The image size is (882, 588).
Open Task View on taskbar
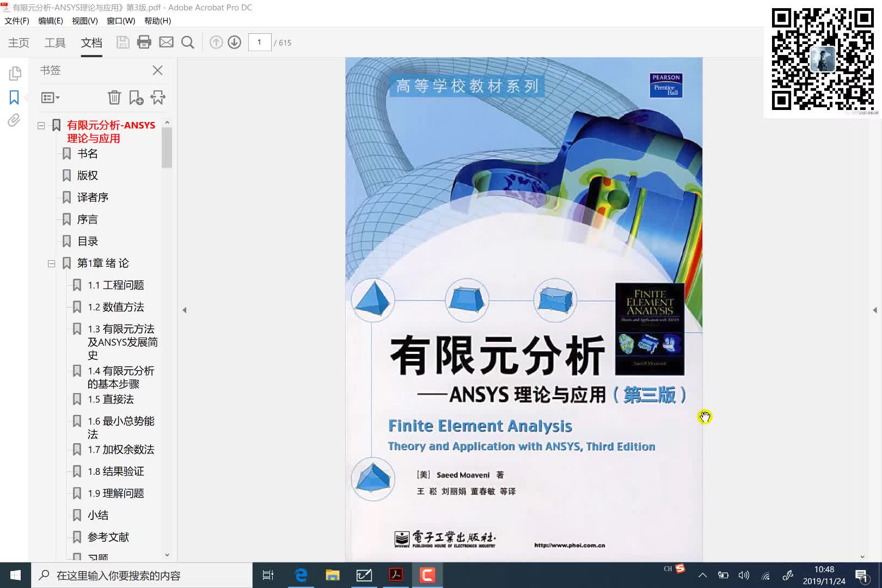click(x=268, y=575)
